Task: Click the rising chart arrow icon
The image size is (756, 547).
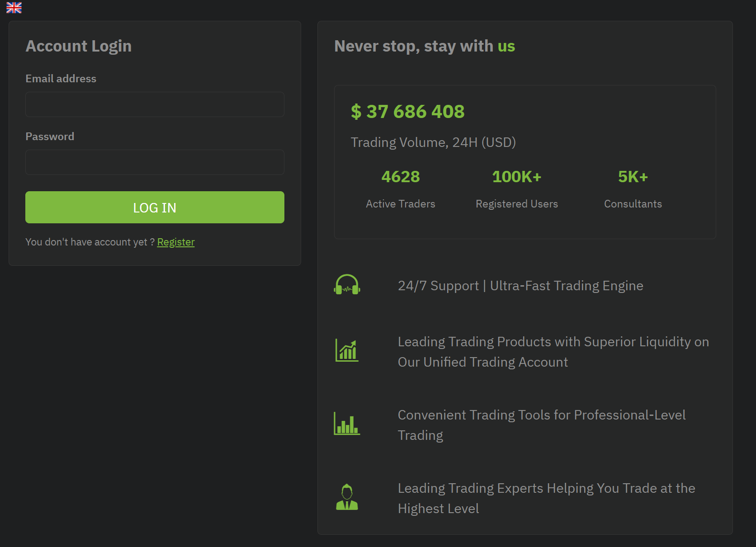Action: coord(347,350)
